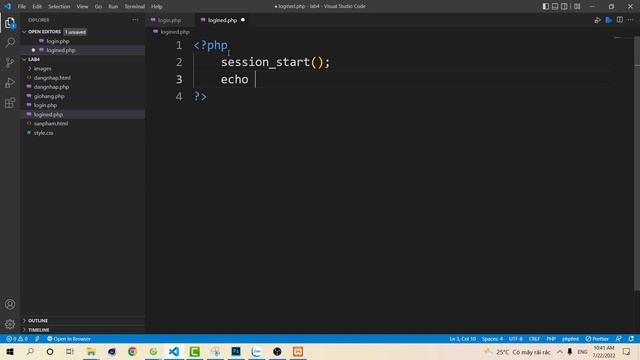
Task: Open dangnhap.html in file tree
Action: pyautogui.click(x=52, y=78)
